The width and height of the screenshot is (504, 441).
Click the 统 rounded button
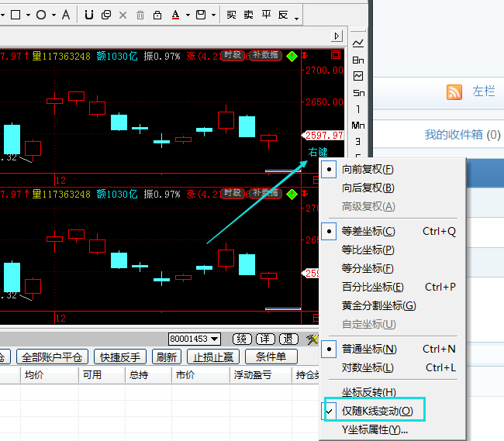point(242,339)
